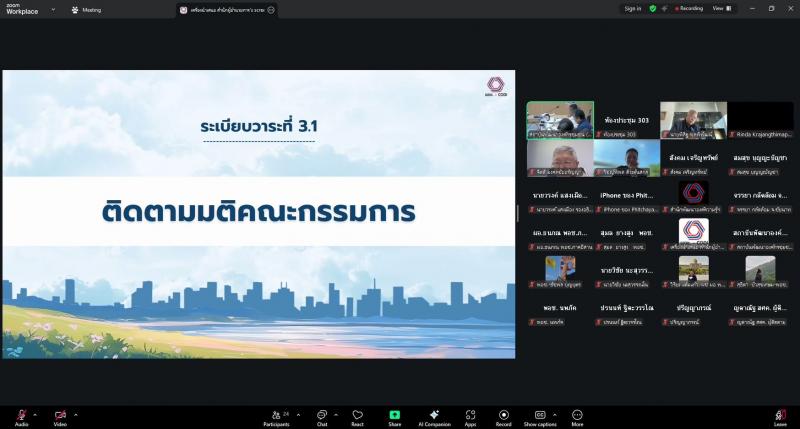
Task: Open the Participants panel
Action: [x=277, y=418]
